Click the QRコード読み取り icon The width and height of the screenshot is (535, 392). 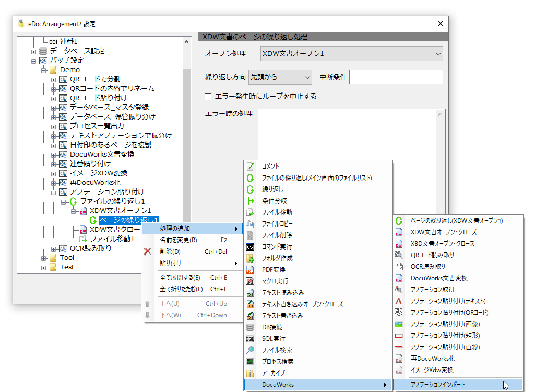pyautogui.click(x=399, y=255)
